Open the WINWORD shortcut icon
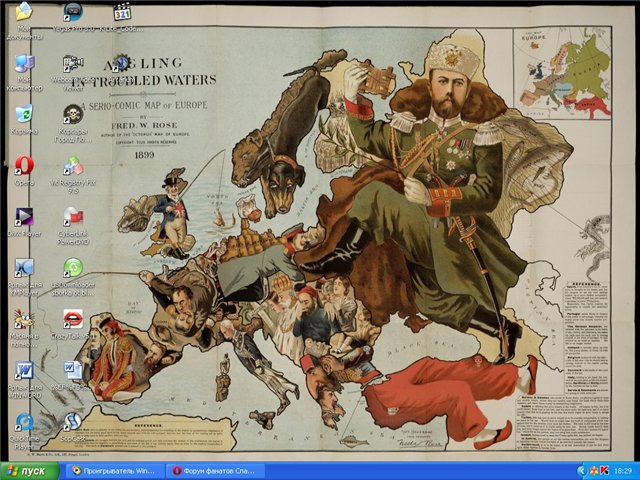This screenshot has height=480, width=640. point(24,371)
